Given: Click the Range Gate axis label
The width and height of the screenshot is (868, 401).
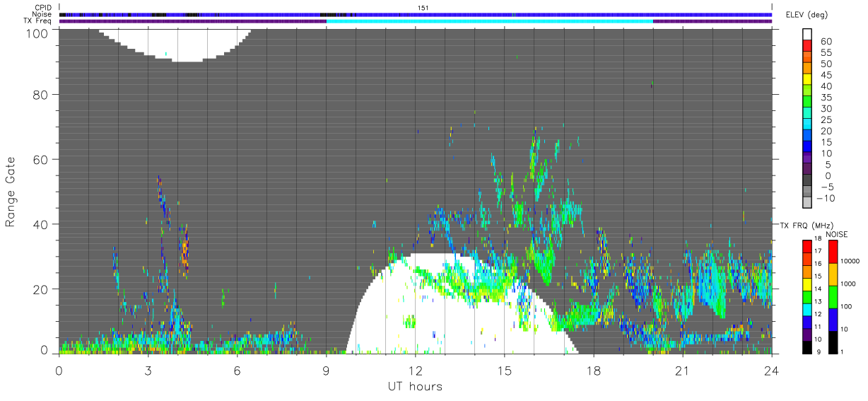Looking at the screenshot, I should click(11, 192).
